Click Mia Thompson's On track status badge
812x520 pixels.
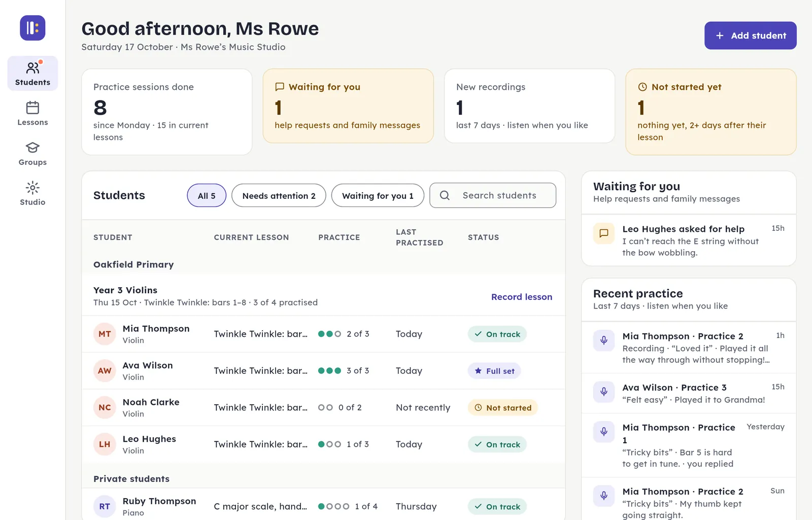pyautogui.click(x=497, y=334)
